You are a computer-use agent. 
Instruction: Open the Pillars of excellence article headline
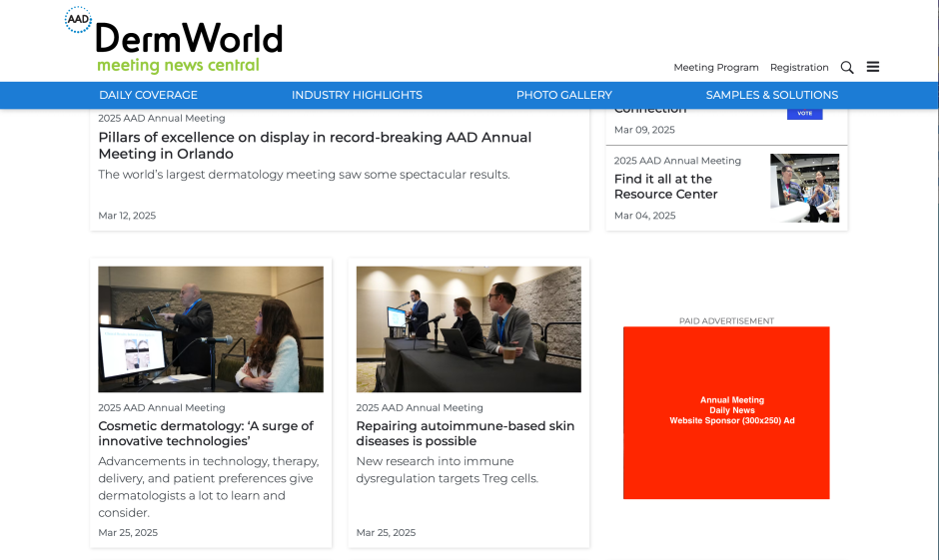pos(315,146)
